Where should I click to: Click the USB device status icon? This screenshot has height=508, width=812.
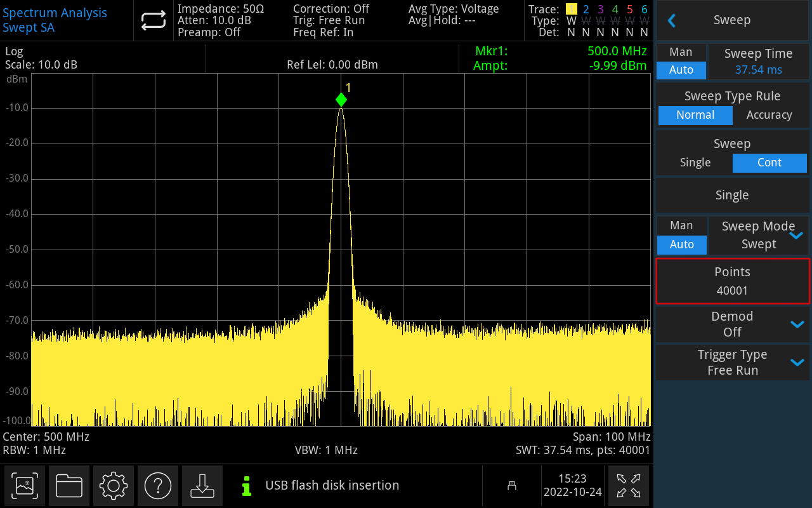click(512, 486)
